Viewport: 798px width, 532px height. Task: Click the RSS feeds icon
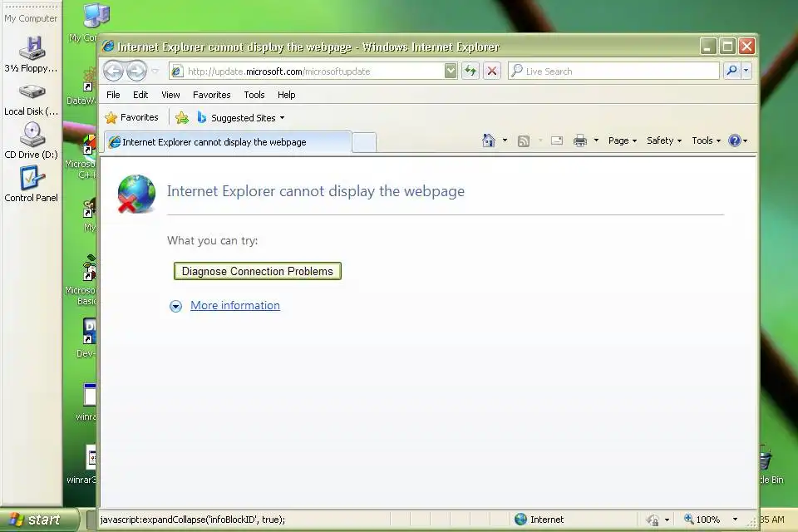[524, 141]
